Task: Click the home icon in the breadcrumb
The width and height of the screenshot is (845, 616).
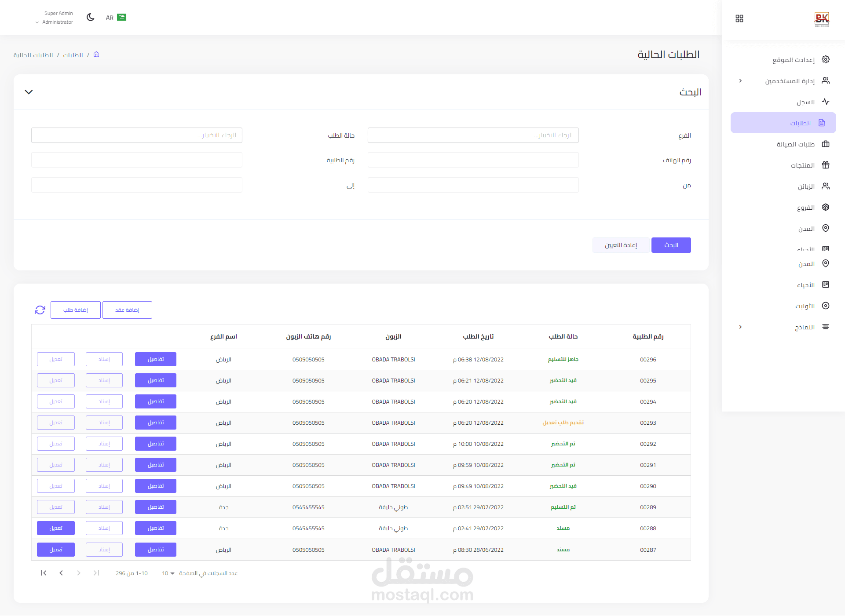Action: 96,55
